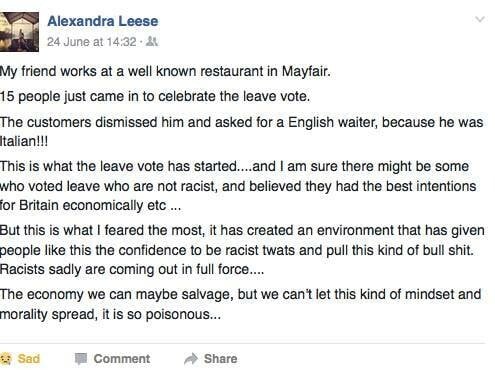
Task: Click the word 'Italian!!!' in the post
Action: click(x=24, y=141)
